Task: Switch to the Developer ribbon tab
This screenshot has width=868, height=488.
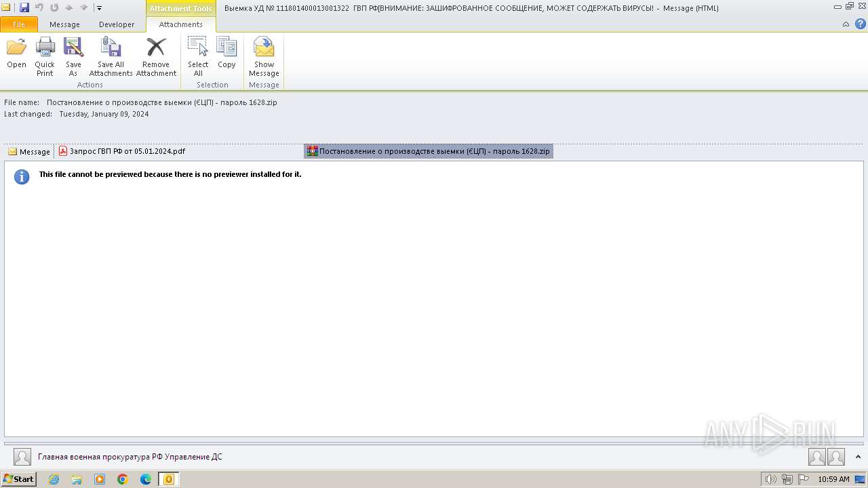Action: point(117,24)
